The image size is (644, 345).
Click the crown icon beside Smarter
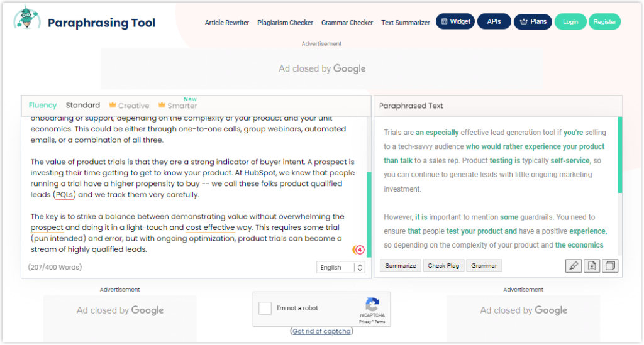(162, 105)
